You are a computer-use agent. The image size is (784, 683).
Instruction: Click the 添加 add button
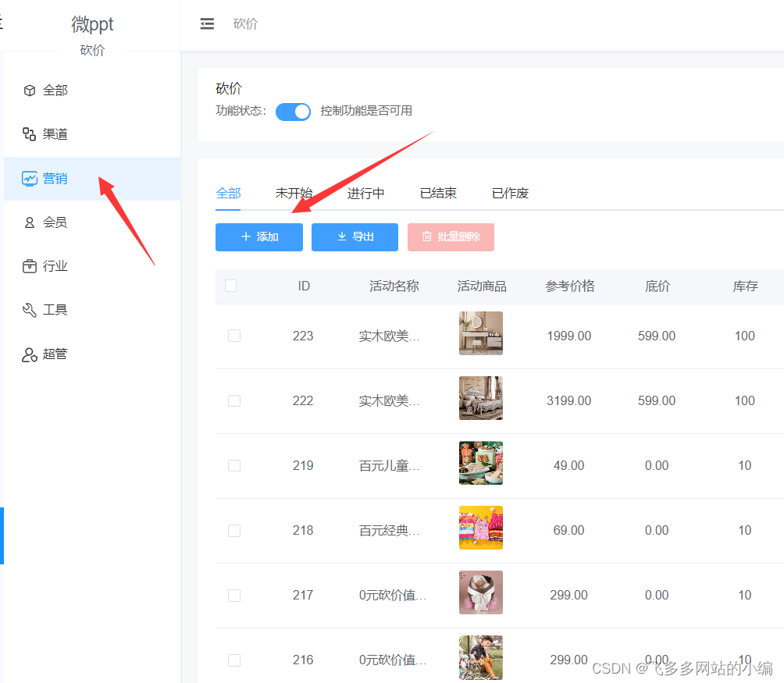coord(259,237)
